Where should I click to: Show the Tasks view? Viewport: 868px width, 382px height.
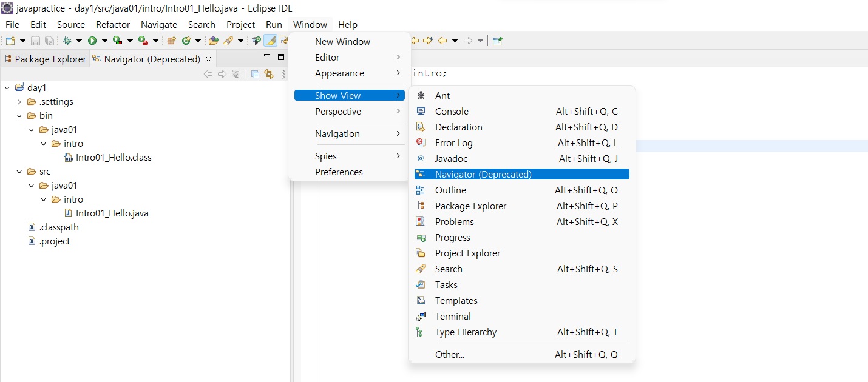tap(522, 285)
